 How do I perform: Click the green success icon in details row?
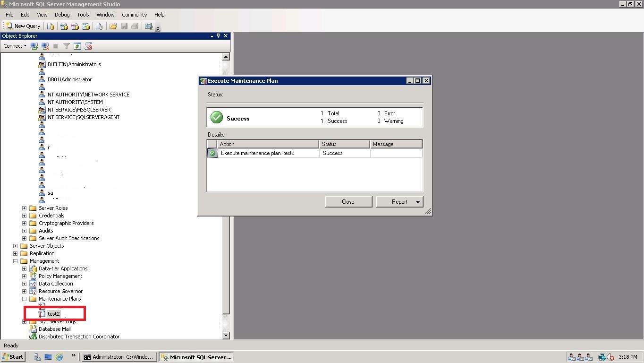click(x=212, y=153)
